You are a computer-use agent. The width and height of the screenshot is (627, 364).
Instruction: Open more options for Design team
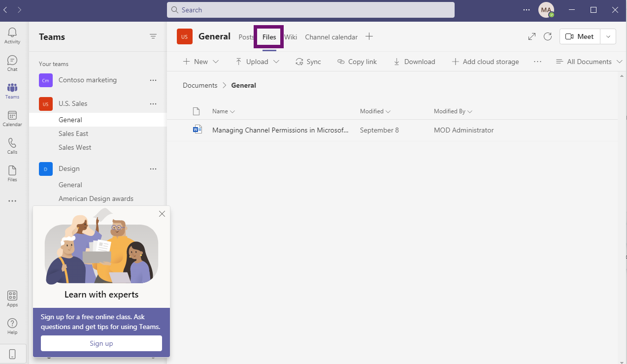tap(153, 168)
